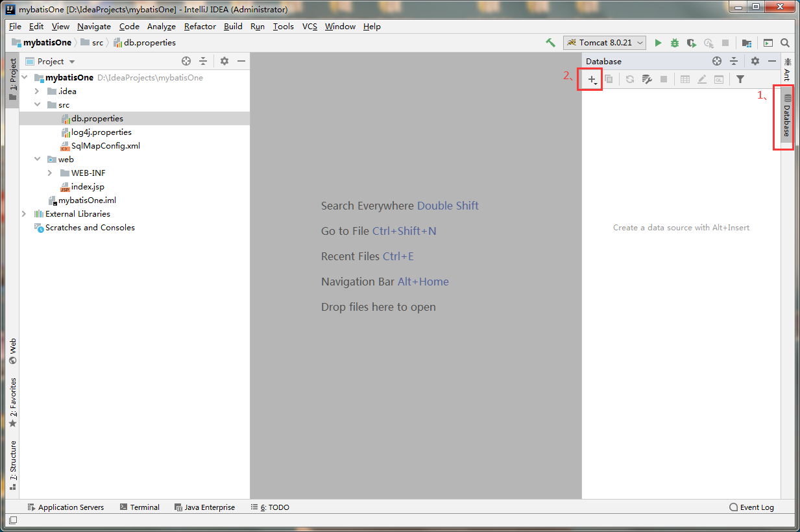The width and height of the screenshot is (800, 532).
Task: Add new data source with plus icon
Action: point(592,79)
